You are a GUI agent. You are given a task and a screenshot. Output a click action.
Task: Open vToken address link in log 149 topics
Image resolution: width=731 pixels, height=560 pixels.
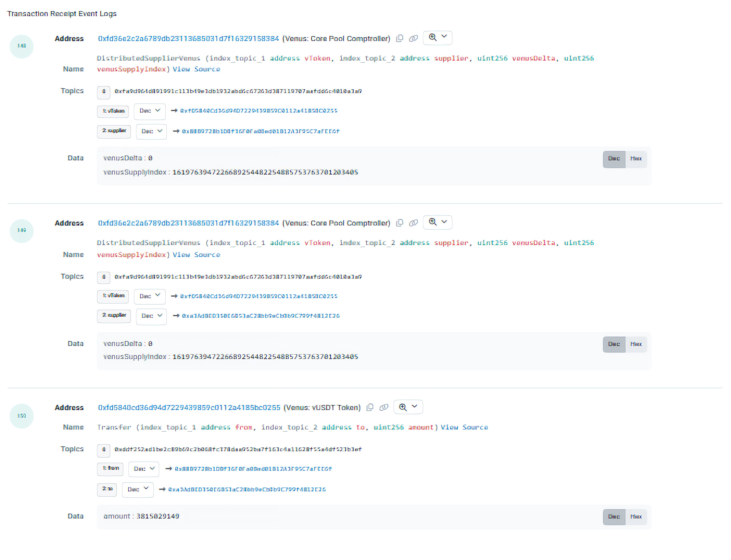pos(259,296)
